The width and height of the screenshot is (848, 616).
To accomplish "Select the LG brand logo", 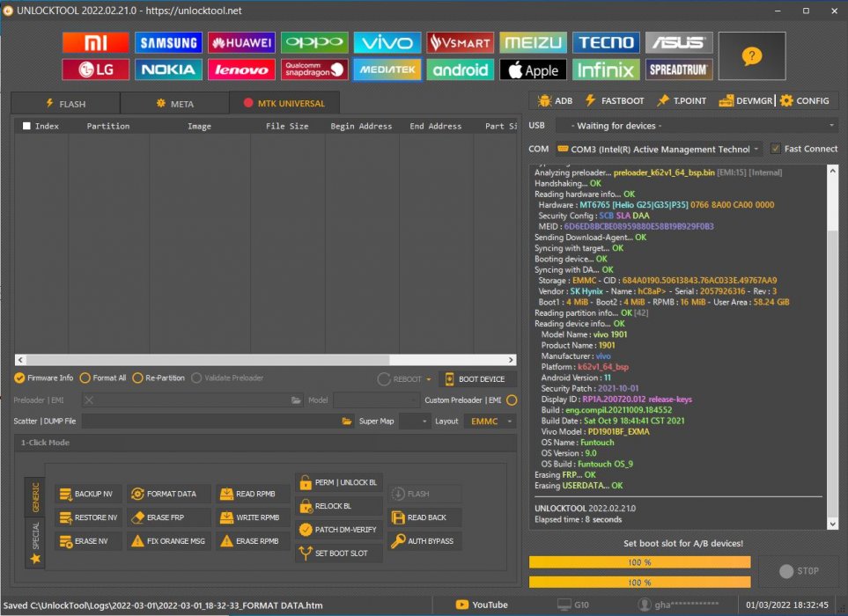I will [x=95, y=70].
